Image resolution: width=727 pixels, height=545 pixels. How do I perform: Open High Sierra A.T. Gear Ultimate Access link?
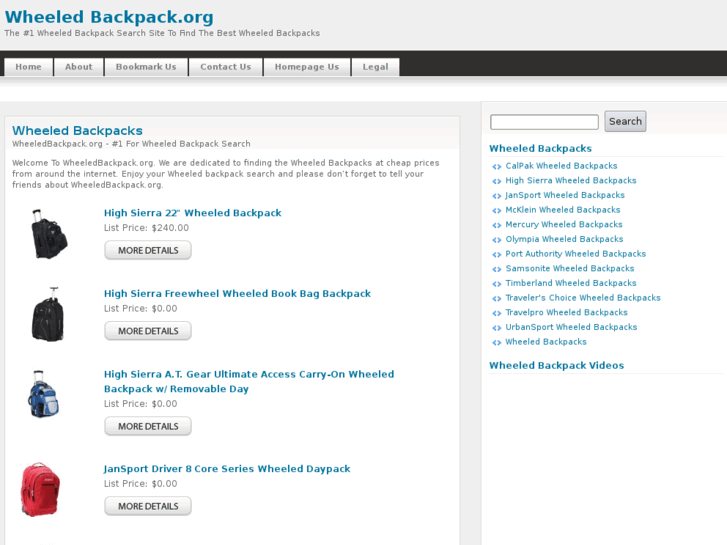(x=249, y=381)
